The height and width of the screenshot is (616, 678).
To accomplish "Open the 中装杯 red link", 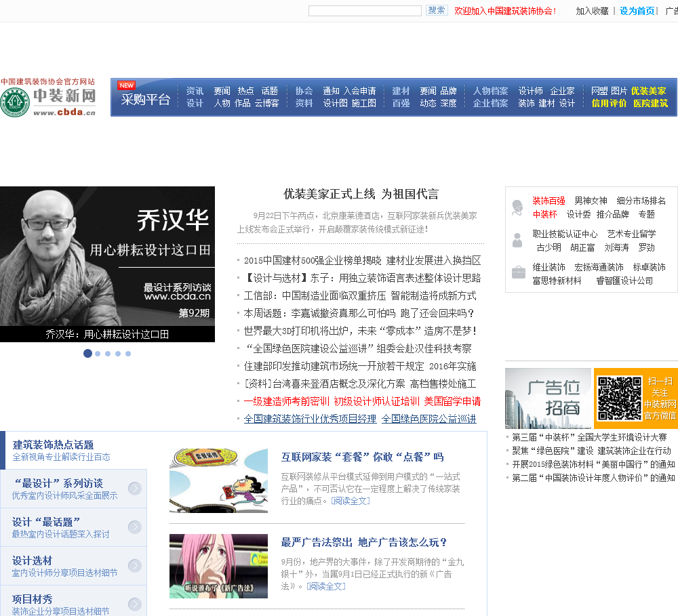I will point(545,214).
